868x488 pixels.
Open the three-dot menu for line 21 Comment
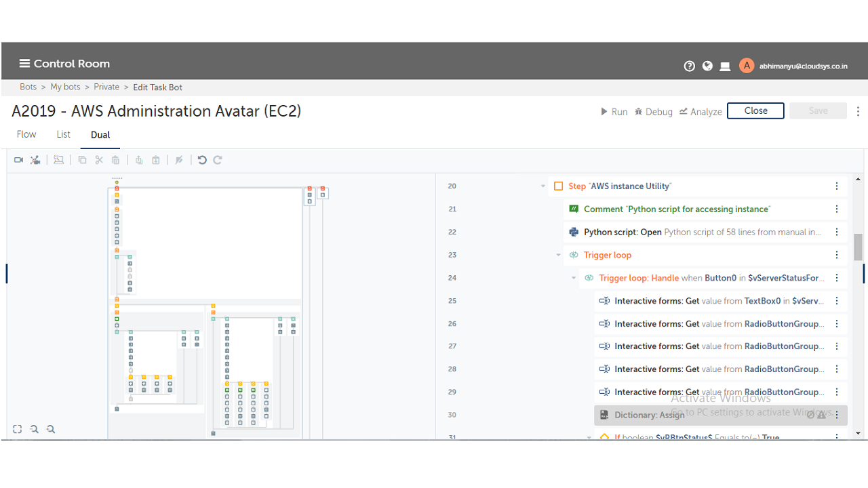pyautogui.click(x=837, y=209)
